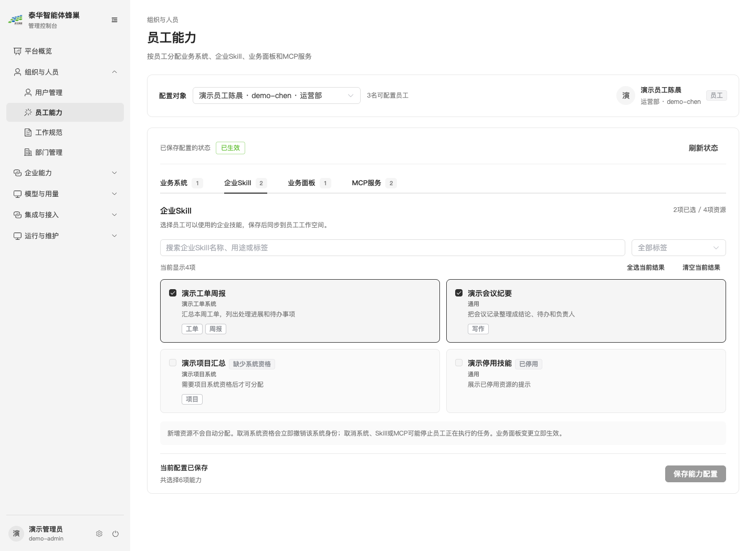Focus the 搜索企业Skill search field
756x551 pixels.
(x=393, y=248)
